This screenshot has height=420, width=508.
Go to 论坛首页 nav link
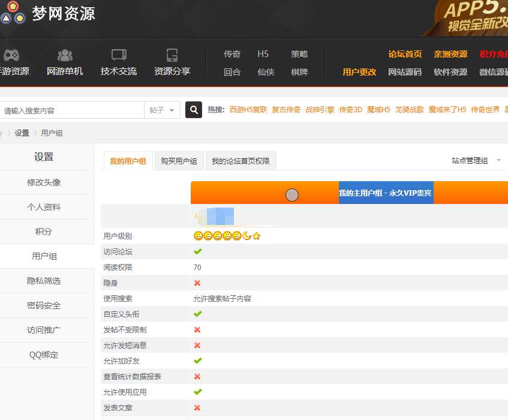[405, 54]
